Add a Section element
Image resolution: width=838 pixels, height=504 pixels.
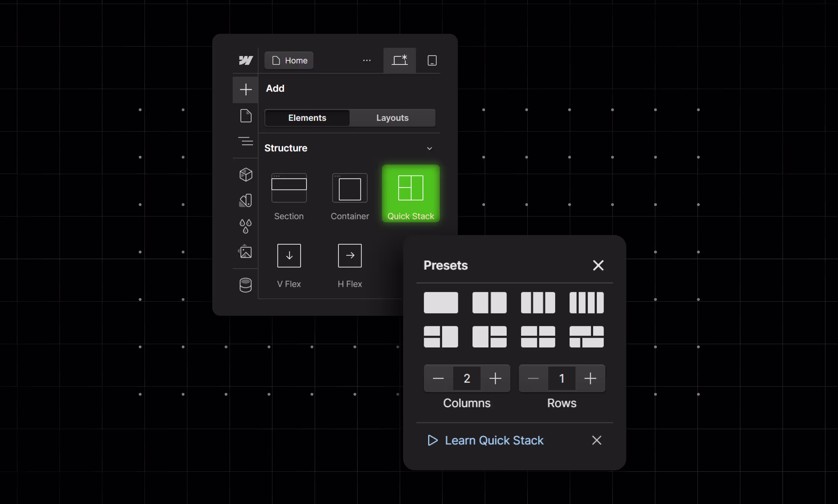click(289, 196)
